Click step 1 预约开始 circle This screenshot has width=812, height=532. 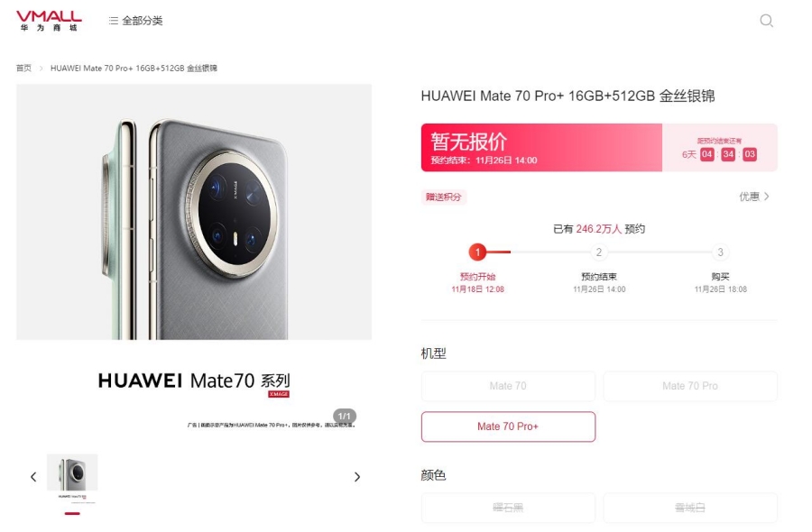tap(478, 252)
